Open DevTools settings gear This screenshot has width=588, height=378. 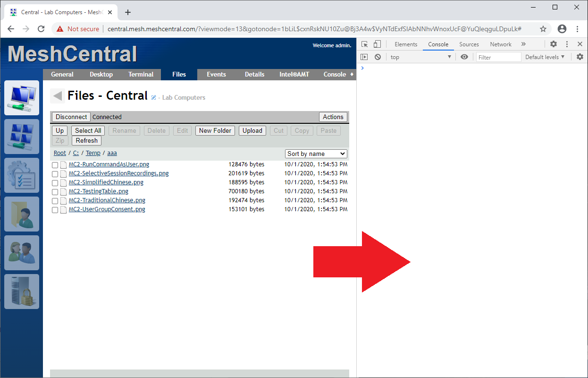pos(554,44)
